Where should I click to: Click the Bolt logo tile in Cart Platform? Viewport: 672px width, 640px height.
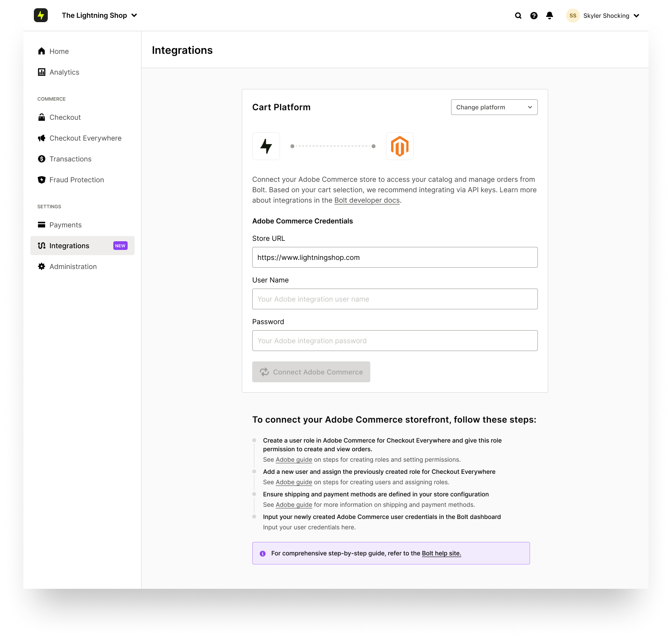tap(266, 146)
